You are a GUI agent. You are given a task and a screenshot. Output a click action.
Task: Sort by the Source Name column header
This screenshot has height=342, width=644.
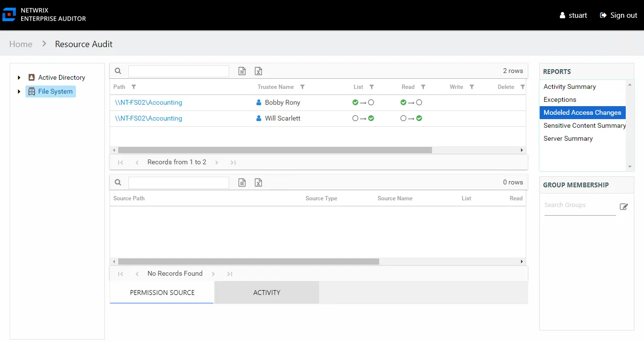(x=395, y=198)
